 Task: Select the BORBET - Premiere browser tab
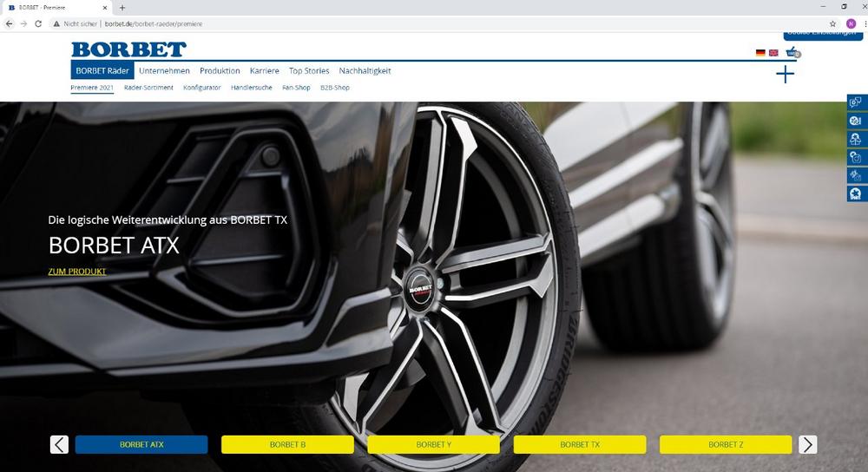point(57,8)
